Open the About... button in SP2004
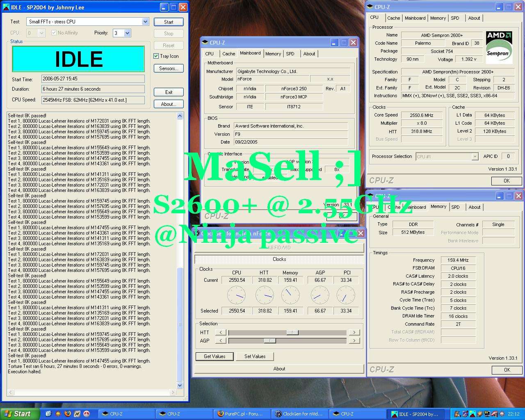 pyautogui.click(x=169, y=104)
